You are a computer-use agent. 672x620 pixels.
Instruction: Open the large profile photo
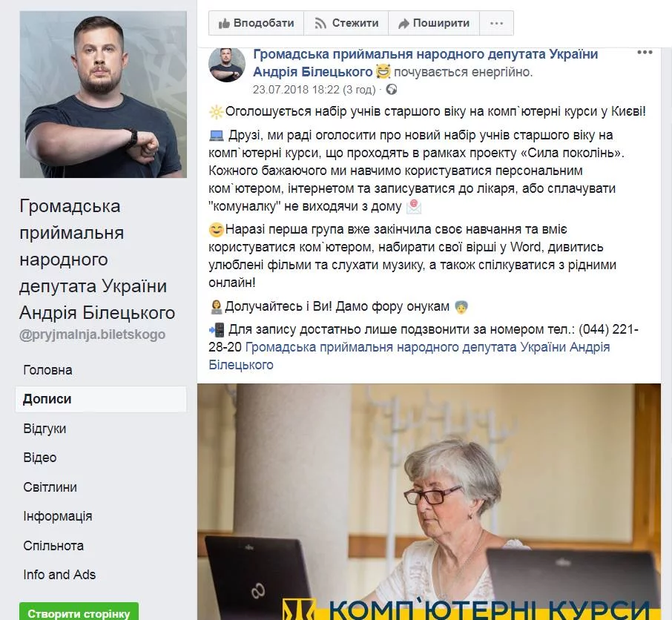(103, 94)
